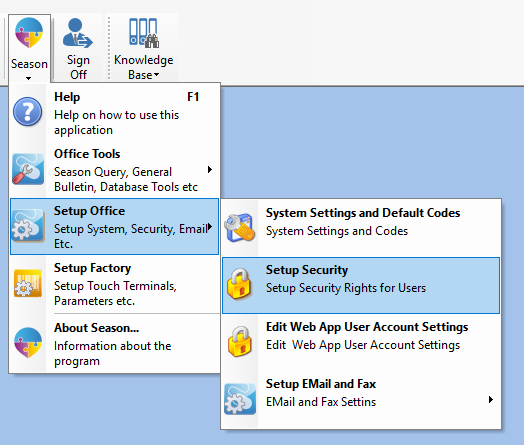The image size is (524, 445).
Task: Expand the Setup EMail and Fax submenu arrow
Action: (490, 399)
